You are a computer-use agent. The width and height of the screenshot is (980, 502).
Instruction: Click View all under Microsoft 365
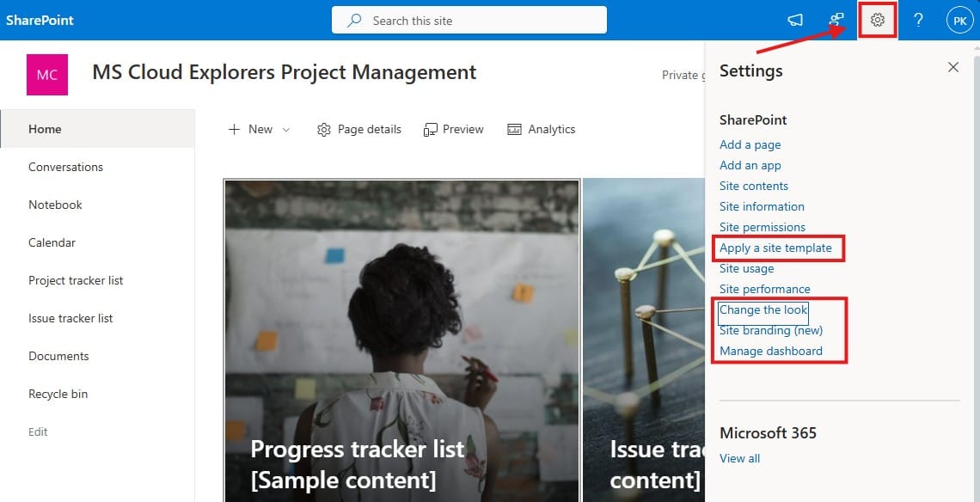740,458
